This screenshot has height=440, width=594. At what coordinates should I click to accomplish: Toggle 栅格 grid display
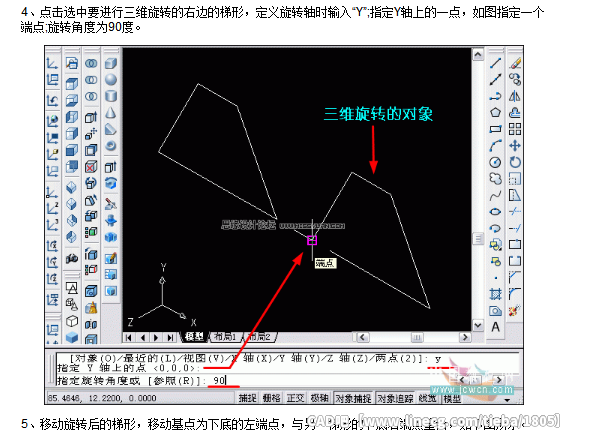[271, 398]
